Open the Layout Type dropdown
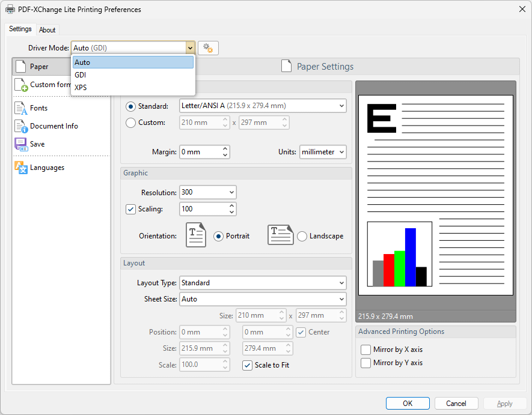Screen dimensions: 532x415 (x=263, y=283)
